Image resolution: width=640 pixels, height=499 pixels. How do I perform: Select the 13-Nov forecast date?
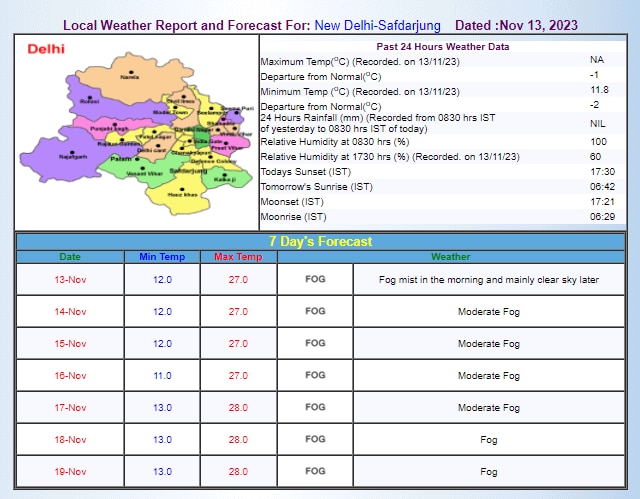pos(70,280)
